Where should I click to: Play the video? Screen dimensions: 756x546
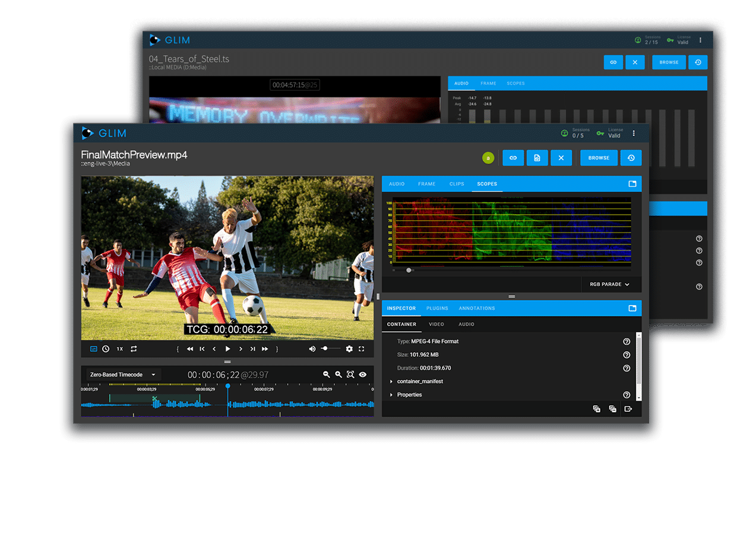pyautogui.click(x=227, y=349)
